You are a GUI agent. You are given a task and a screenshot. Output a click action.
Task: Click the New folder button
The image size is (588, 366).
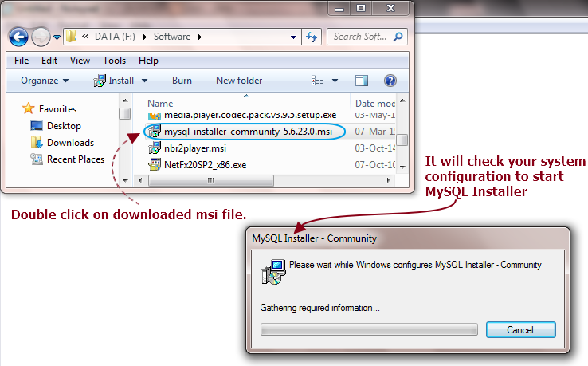pyautogui.click(x=239, y=81)
